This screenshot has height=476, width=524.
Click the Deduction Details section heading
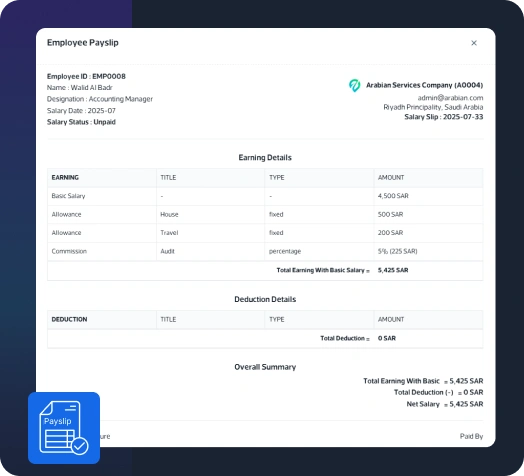[265, 299]
